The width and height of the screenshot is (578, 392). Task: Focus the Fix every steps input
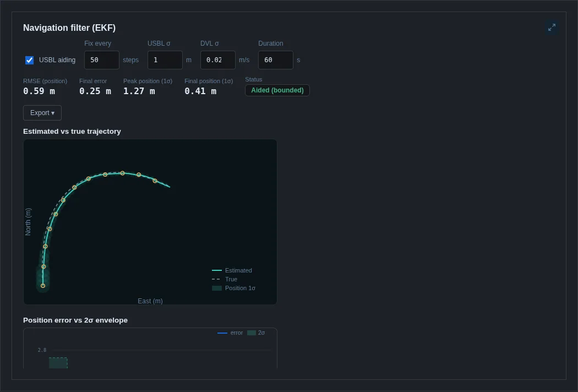pos(102,60)
